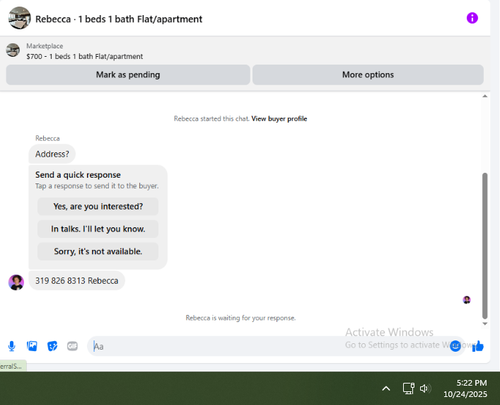
Task: Send 'Sorry, it's not available.' reply
Action: (98, 251)
